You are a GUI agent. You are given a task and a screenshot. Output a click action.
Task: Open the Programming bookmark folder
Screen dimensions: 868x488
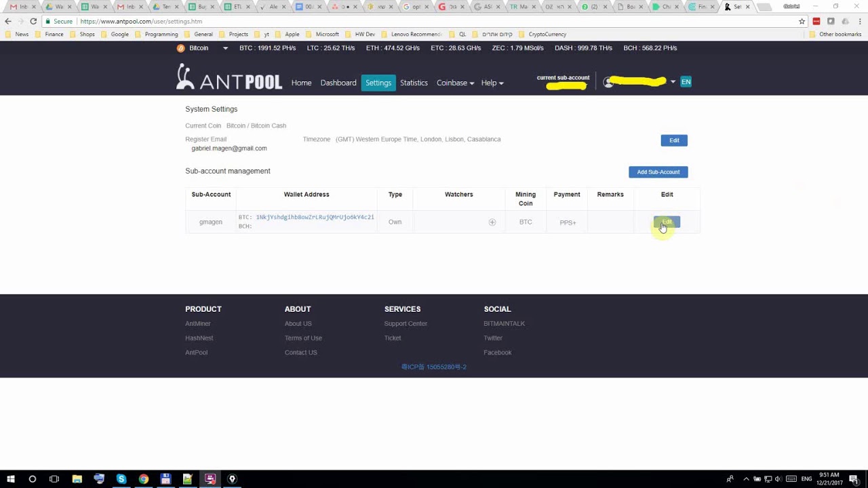[156, 34]
